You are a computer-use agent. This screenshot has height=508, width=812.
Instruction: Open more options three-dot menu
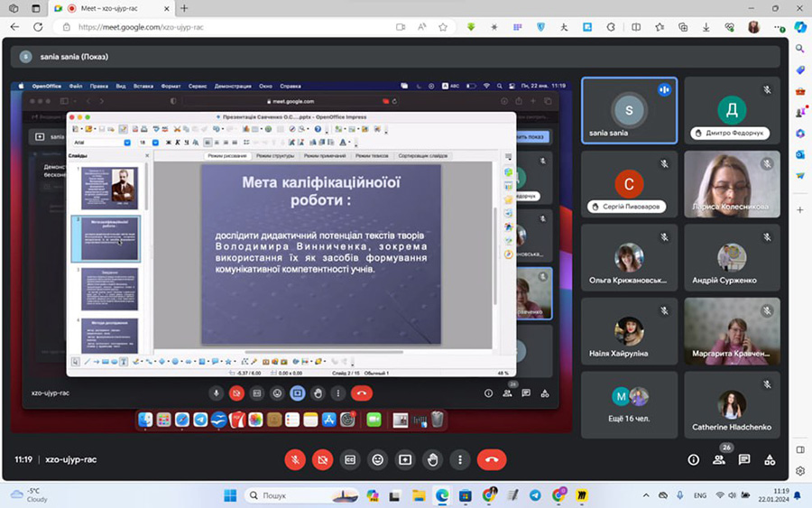coord(461,459)
